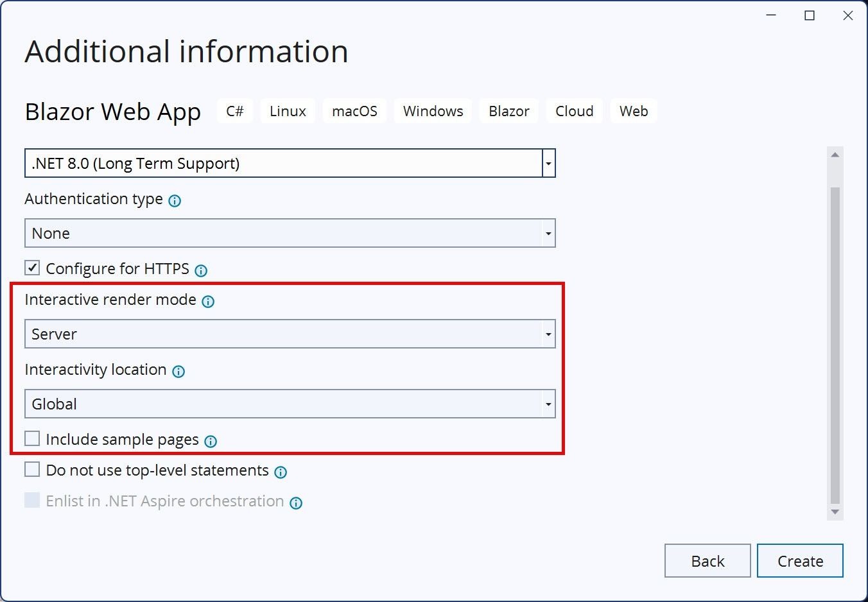Screen dimensions: 868x602
Task: Close the dialog window
Action: tap(848, 15)
